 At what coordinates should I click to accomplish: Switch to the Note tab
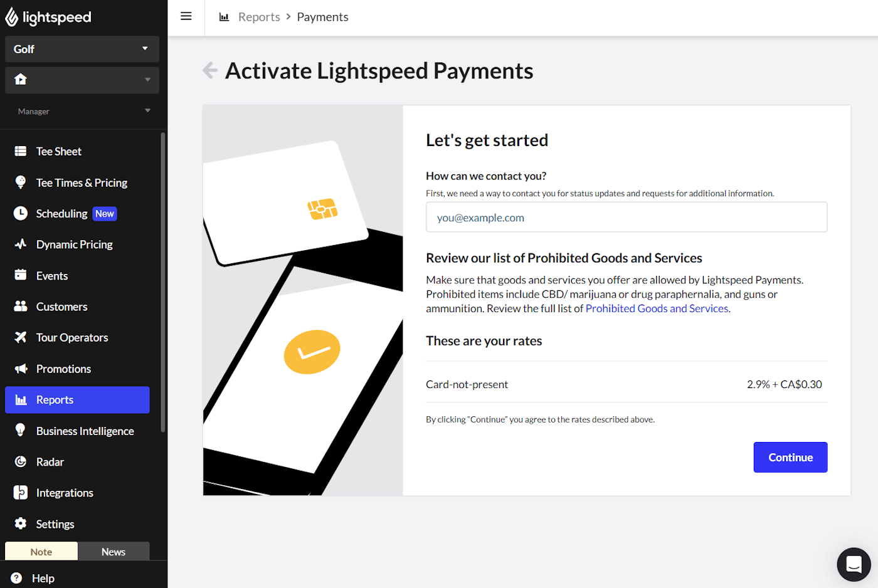tap(41, 552)
